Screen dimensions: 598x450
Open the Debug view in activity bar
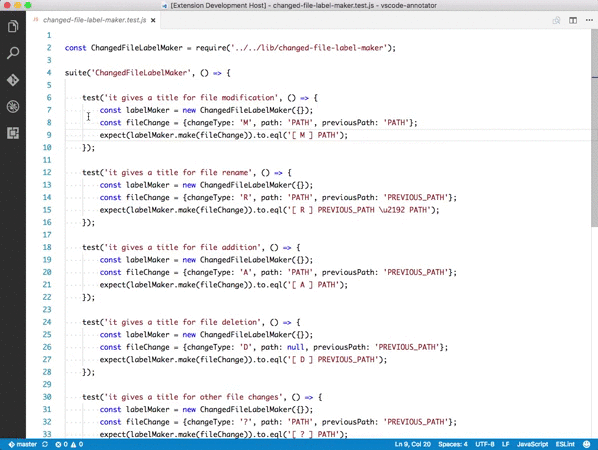click(13, 106)
